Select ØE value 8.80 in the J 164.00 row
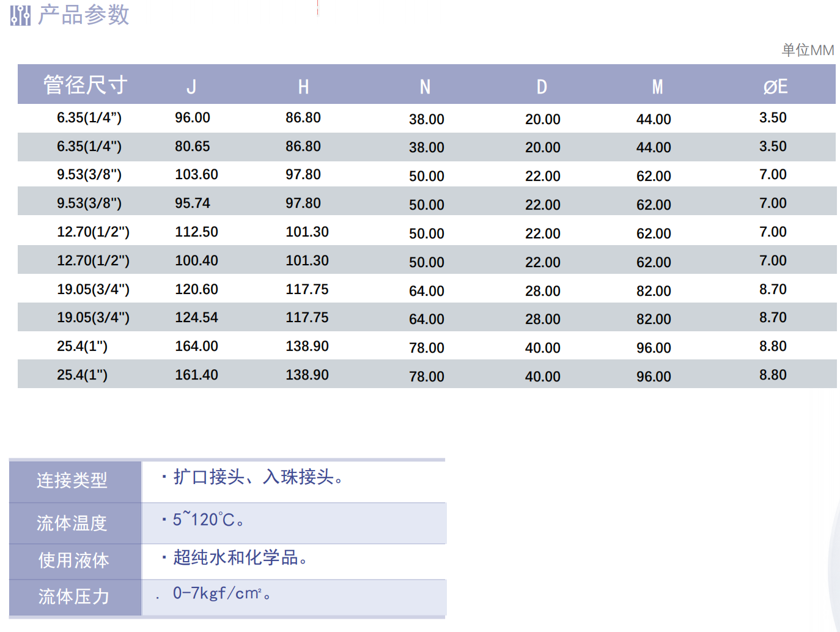The height and width of the screenshot is (632, 840). pos(773,346)
